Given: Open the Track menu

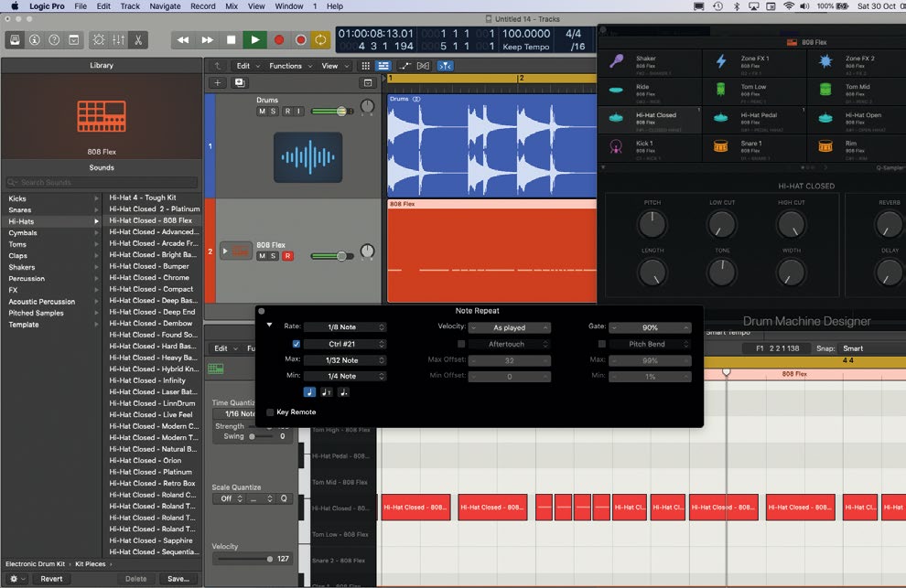Looking at the screenshot, I should tap(130, 6).
